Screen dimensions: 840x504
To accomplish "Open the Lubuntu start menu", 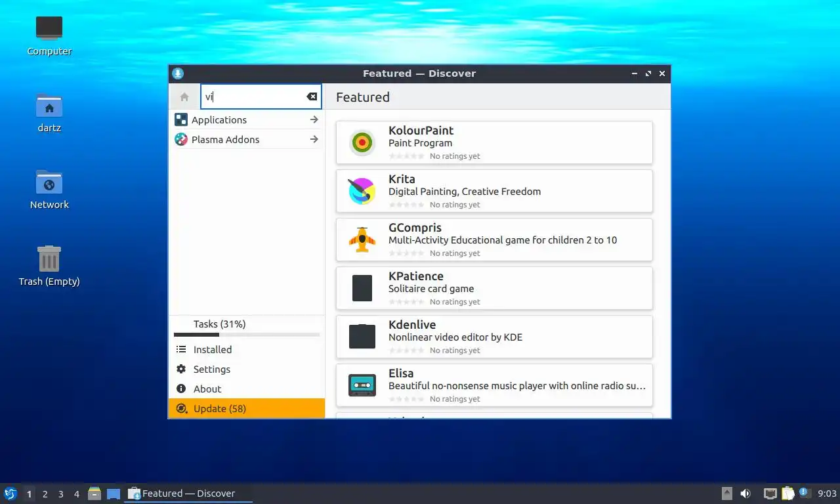I will [x=10, y=493].
